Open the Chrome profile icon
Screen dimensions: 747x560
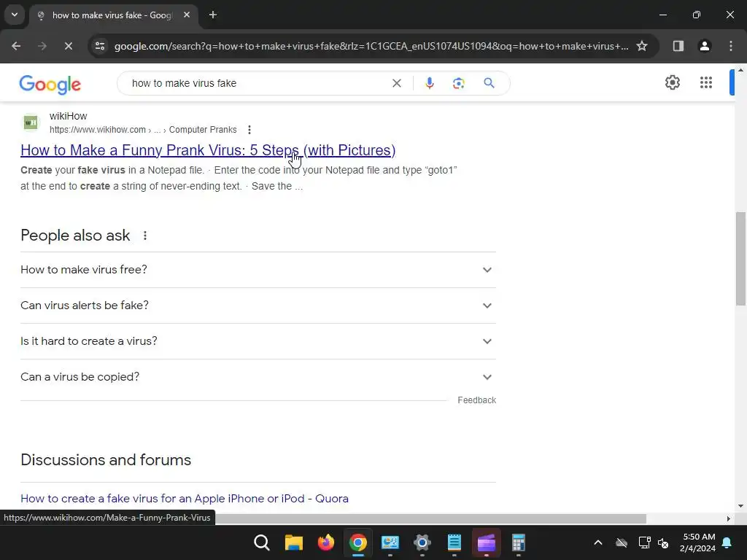tap(705, 46)
